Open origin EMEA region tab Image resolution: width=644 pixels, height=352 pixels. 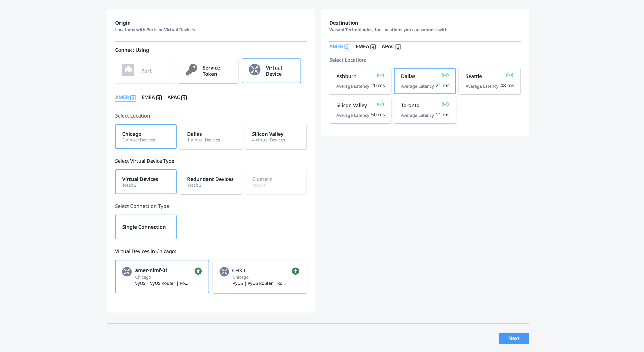point(152,97)
